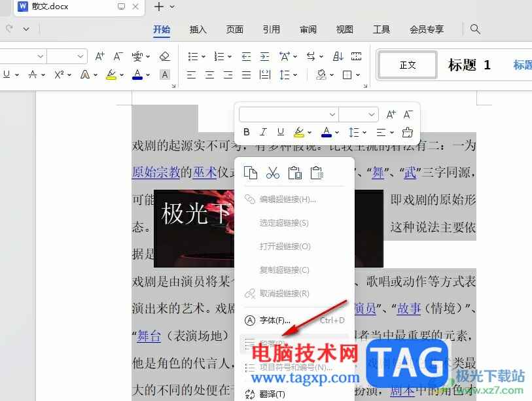Screen dimensions: 532x401
Task: Switch to the 引用 ribbon tab
Action: (x=271, y=29)
